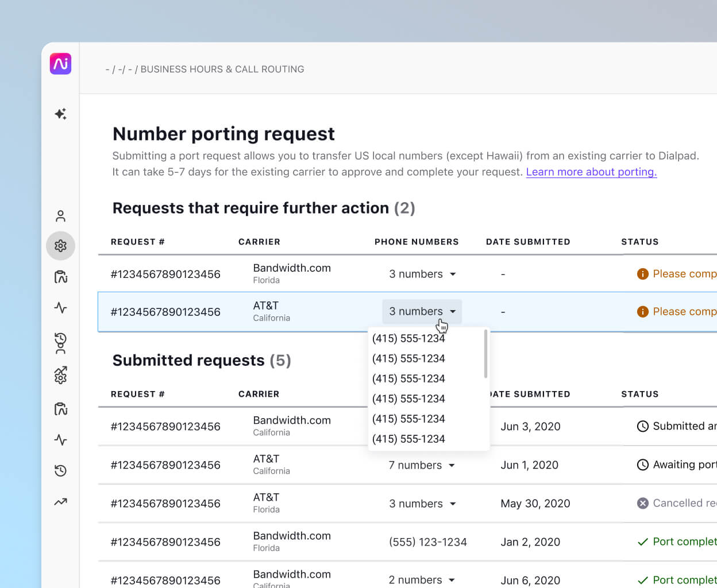The width and height of the screenshot is (717, 588).
Task: Show 2 numbers for Bandwidth.com California request
Action: coord(422,580)
